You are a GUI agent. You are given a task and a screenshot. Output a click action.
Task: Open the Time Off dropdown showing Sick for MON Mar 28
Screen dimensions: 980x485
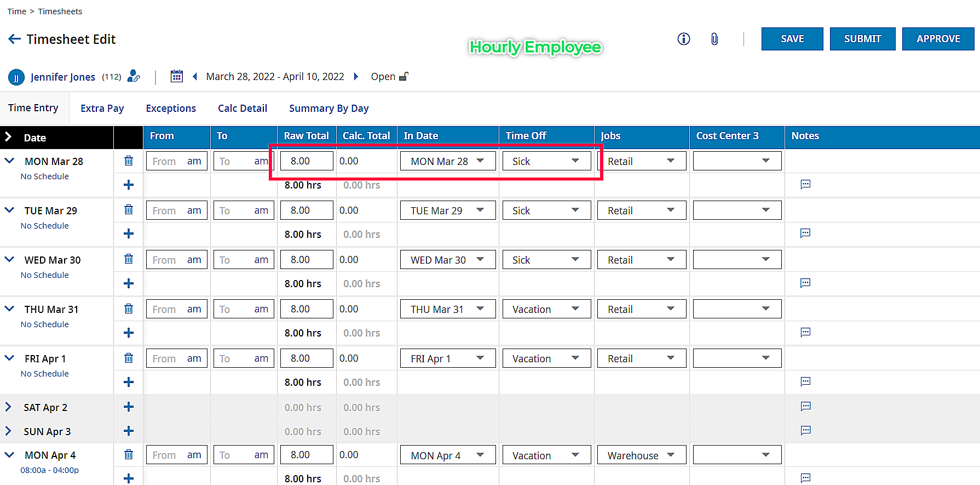tap(547, 161)
